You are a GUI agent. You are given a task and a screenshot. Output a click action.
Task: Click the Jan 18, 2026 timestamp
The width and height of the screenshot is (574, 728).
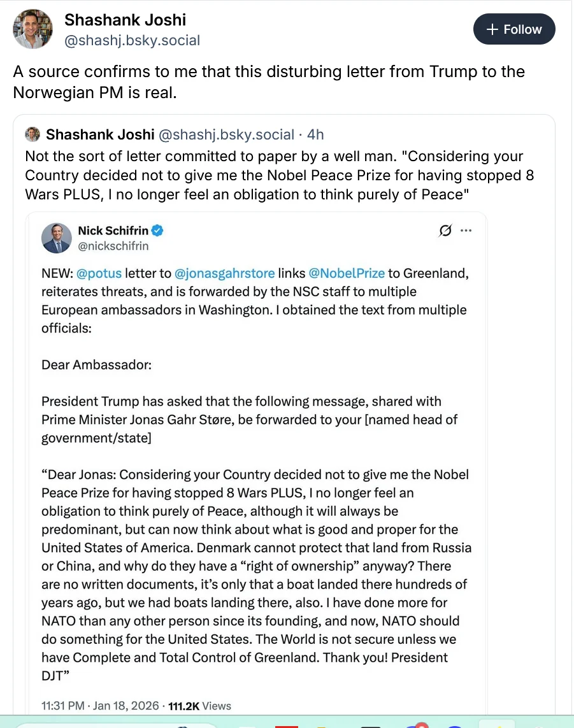pos(124,706)
